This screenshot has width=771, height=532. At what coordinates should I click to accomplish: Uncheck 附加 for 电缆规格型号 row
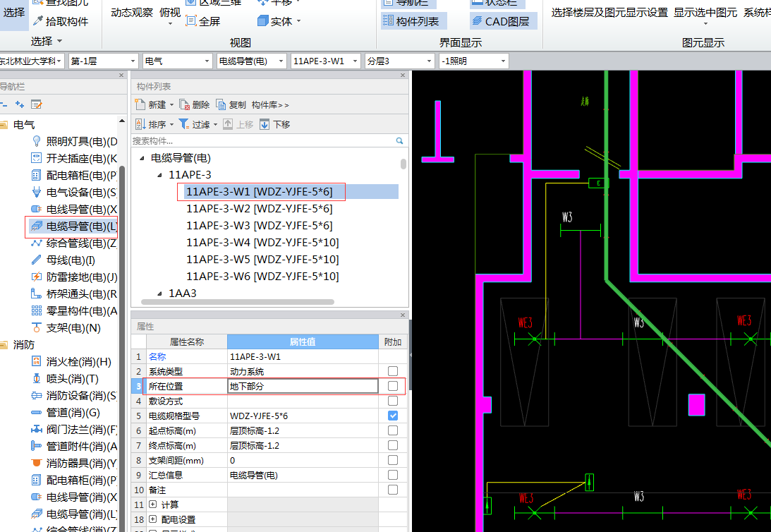(x=393, y=416)
